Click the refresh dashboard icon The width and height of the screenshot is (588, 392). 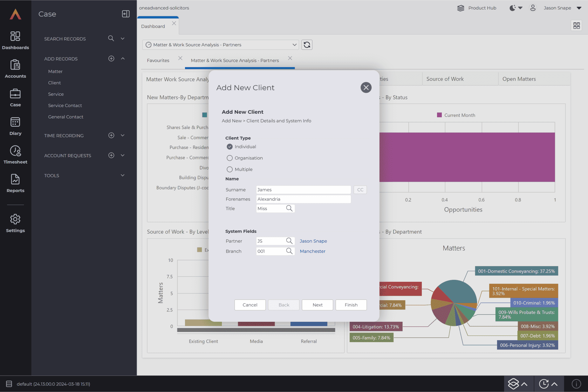(x=307, y=45)
